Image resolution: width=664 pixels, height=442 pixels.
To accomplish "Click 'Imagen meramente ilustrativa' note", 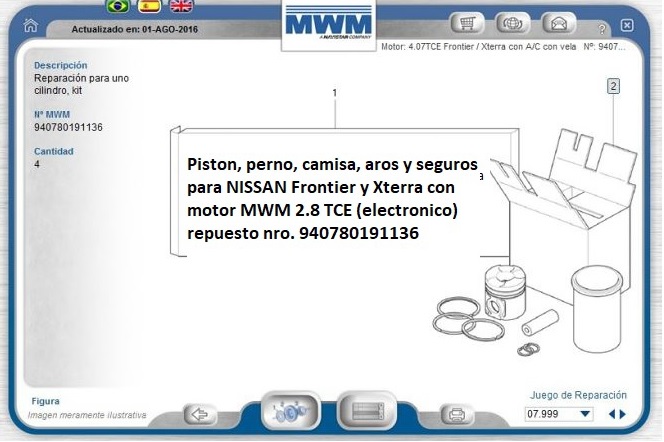I will click(87, 415).
